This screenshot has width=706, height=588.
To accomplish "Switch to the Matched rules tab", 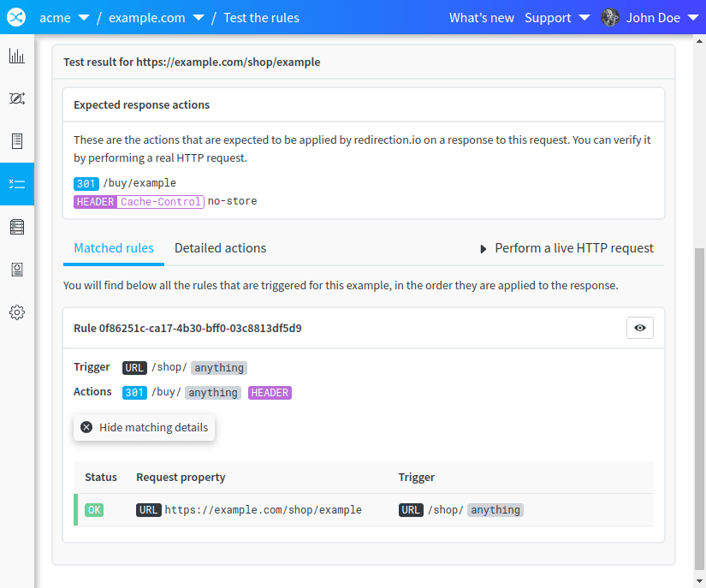I will tap(114, 248).
